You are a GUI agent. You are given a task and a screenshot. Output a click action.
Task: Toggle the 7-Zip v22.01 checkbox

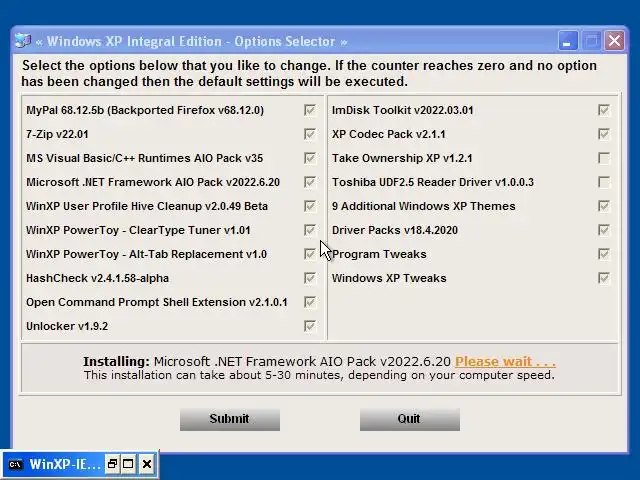pos(309,134)
